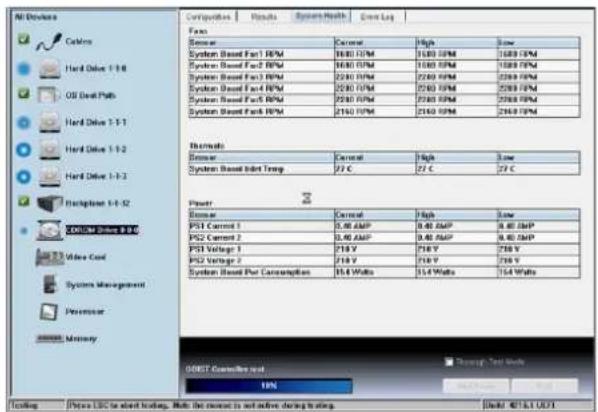Select the System Health tab

(321, 16)
